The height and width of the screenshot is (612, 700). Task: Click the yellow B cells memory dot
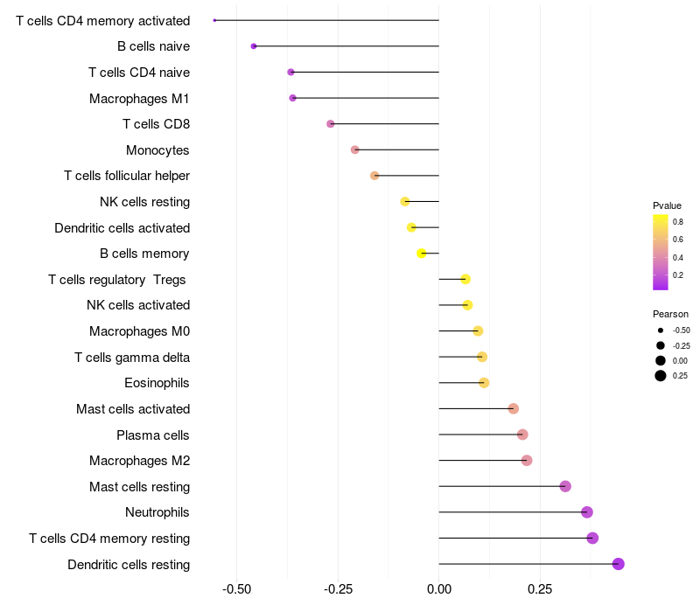click(x=421, y=254)
